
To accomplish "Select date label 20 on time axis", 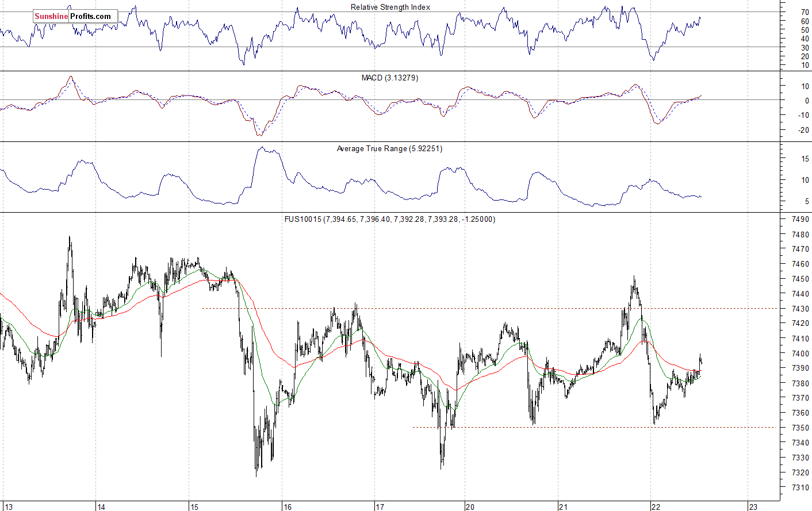I will (x=470, y=507).
